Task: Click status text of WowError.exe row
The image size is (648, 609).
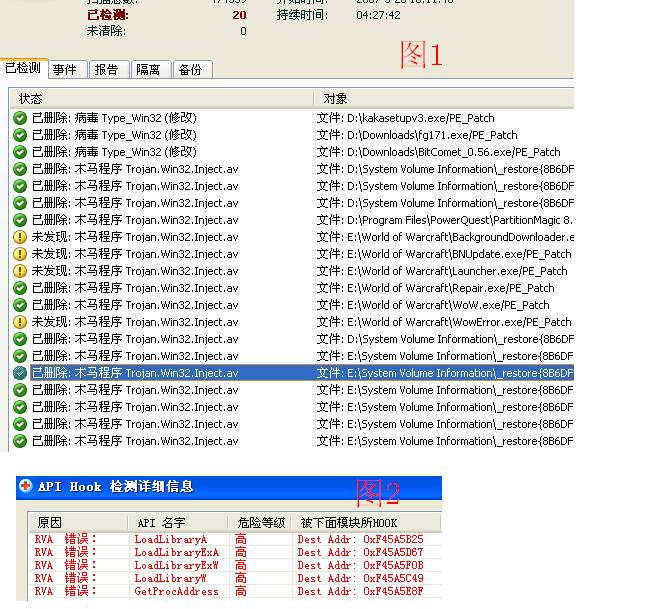Action: (135, 322)
